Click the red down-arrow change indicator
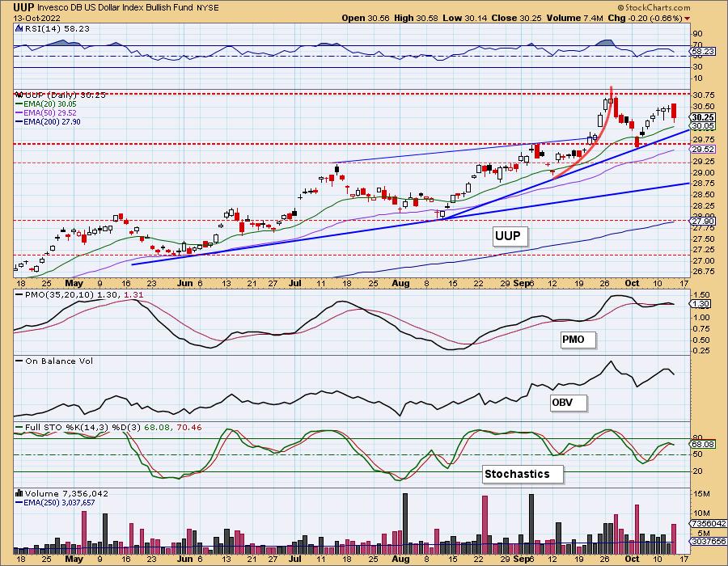The width and height of the screenshot is (728, 566). tap(687, 19)
